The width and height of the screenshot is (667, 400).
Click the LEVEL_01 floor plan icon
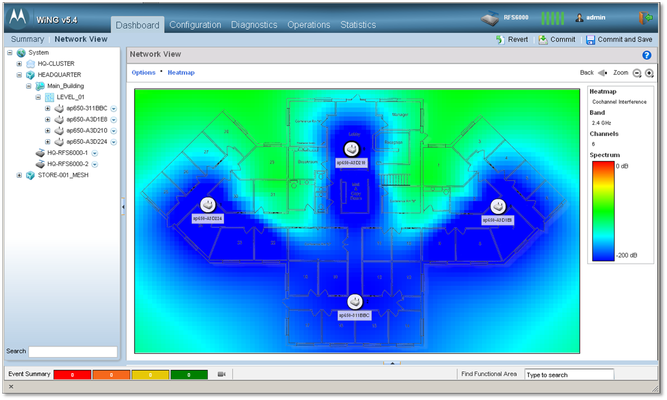49,97
